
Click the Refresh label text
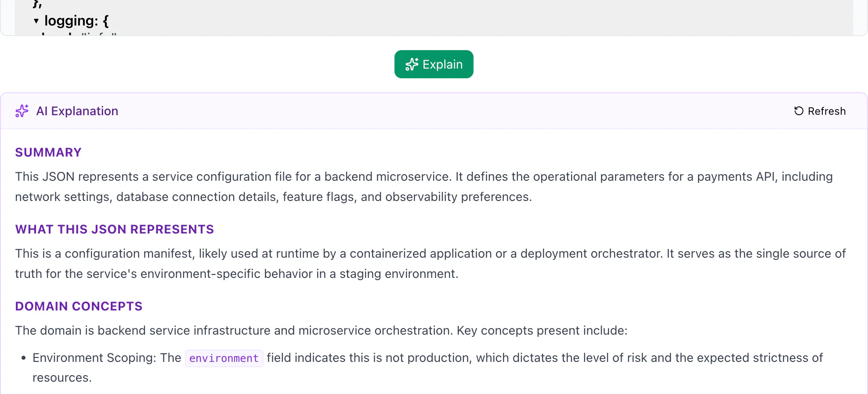click(x=827, y=111)
